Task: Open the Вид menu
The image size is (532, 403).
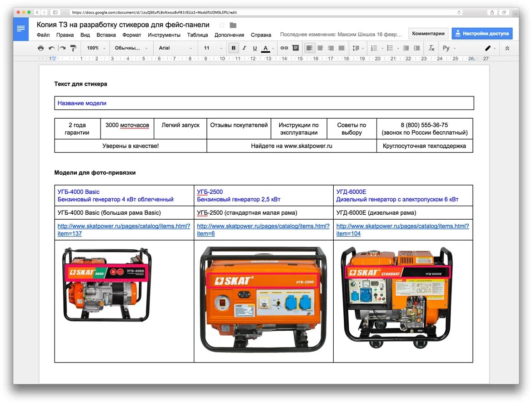Action: click(85, 35)
